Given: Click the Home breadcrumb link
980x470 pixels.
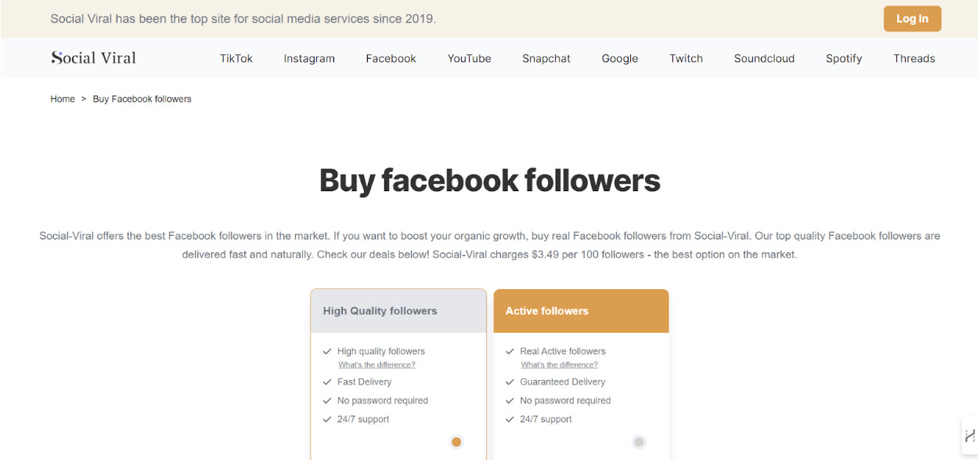Looking at the screenshot, I should pyautogui.click(x=63, y=99).
